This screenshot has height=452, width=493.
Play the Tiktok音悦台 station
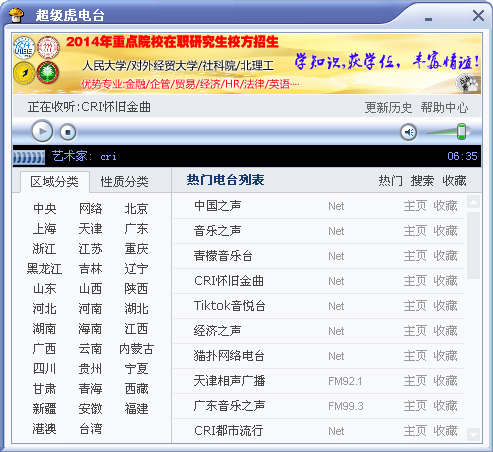coord(230,306)
